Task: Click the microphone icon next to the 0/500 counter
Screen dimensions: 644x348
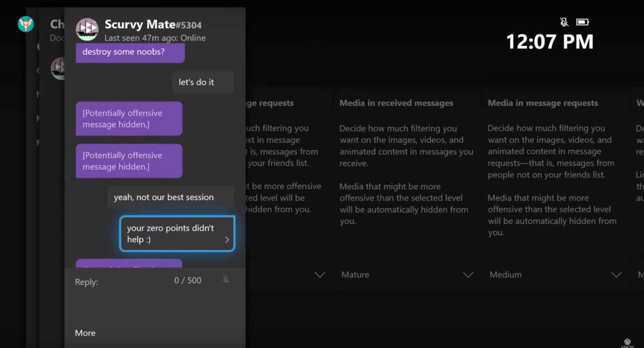Action: [226, 280]
